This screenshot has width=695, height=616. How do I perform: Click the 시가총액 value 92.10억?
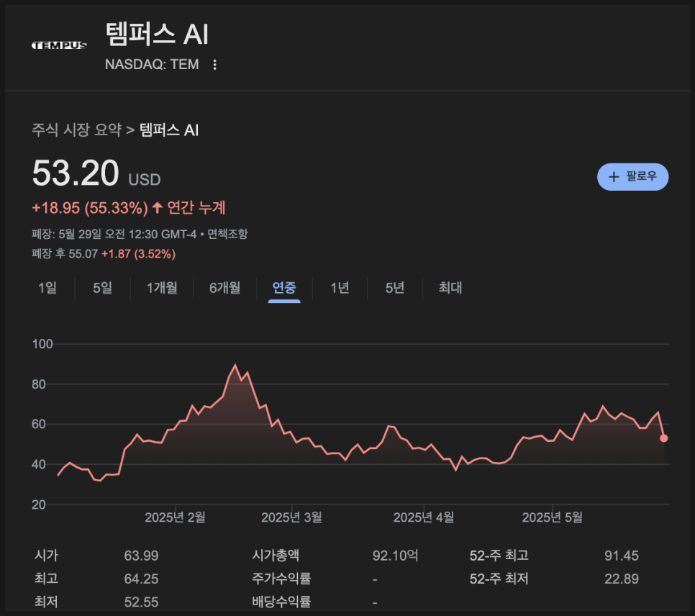[396, 556]
